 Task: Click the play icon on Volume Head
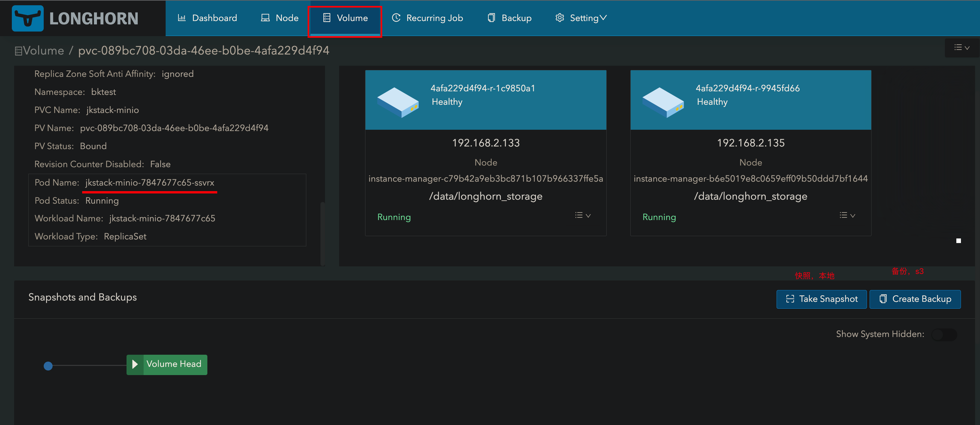tap(135, 365)
